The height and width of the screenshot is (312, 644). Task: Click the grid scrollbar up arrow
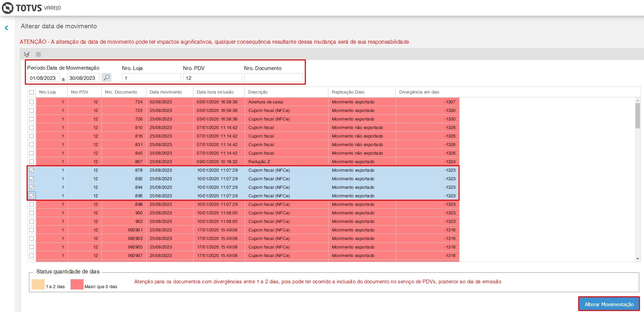(638, 100)
